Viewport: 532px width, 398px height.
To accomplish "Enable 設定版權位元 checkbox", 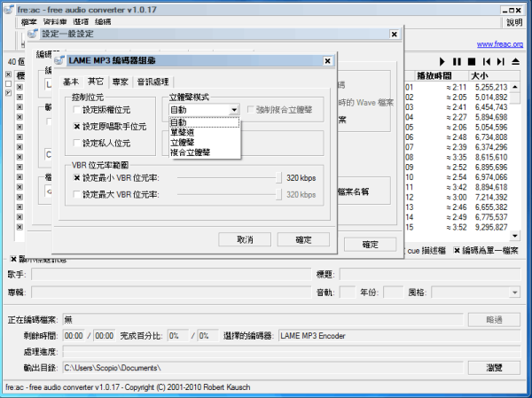I will (x=77, y=110).
